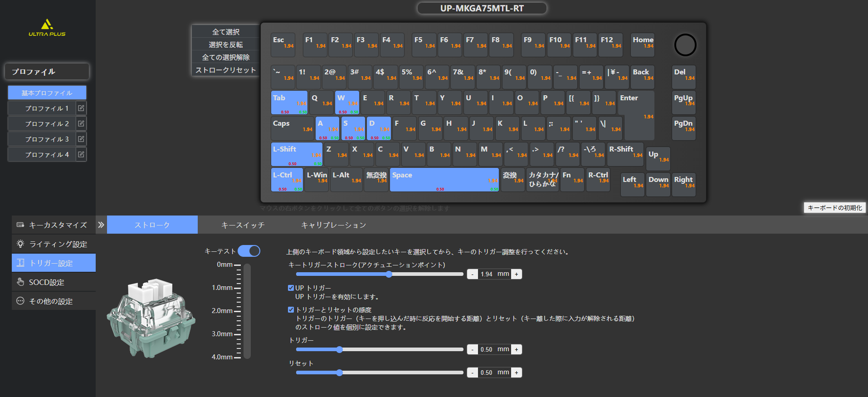
Task: Click the キーボードの初期化 button
Action: click(834, 208)
